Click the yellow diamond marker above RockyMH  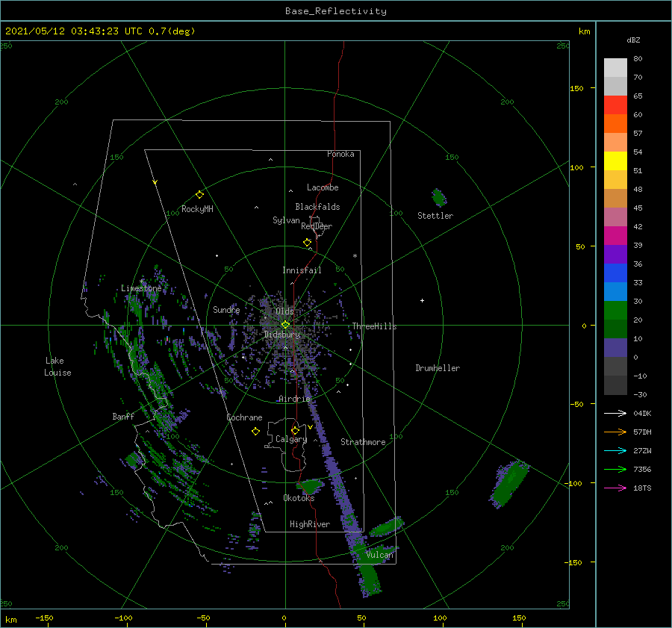[199, 195]
